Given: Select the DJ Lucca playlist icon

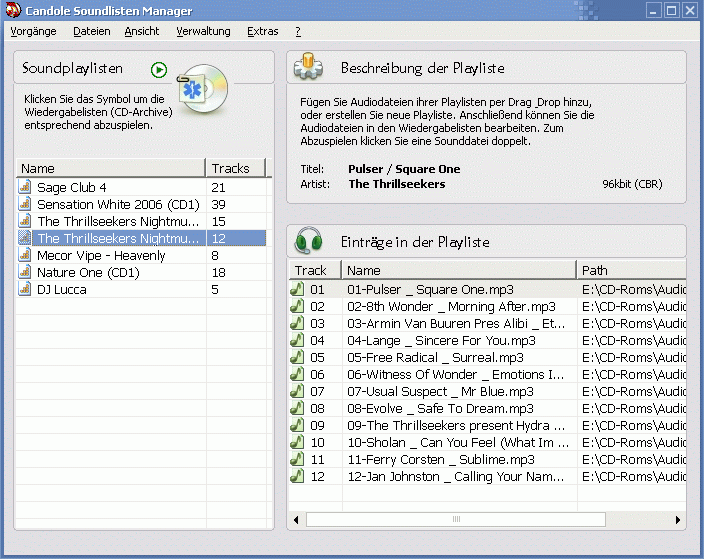Looking at the screenshot, I should click(x=25, y=289).
